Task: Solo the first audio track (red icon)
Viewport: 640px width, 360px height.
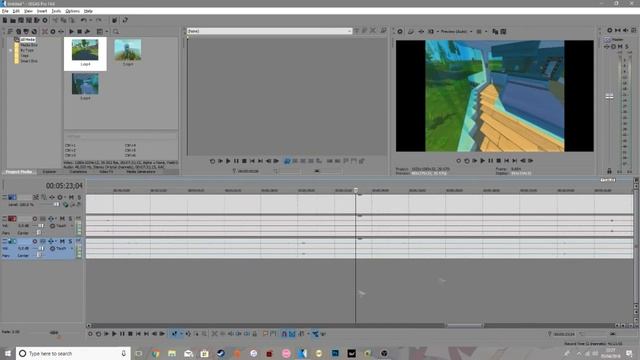Action: (70, 219)
